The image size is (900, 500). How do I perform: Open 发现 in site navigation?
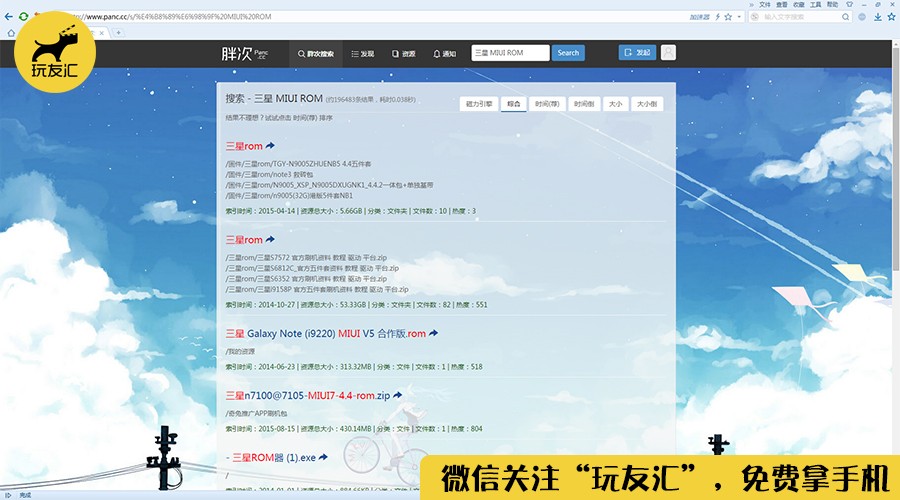tap(363, 53)
